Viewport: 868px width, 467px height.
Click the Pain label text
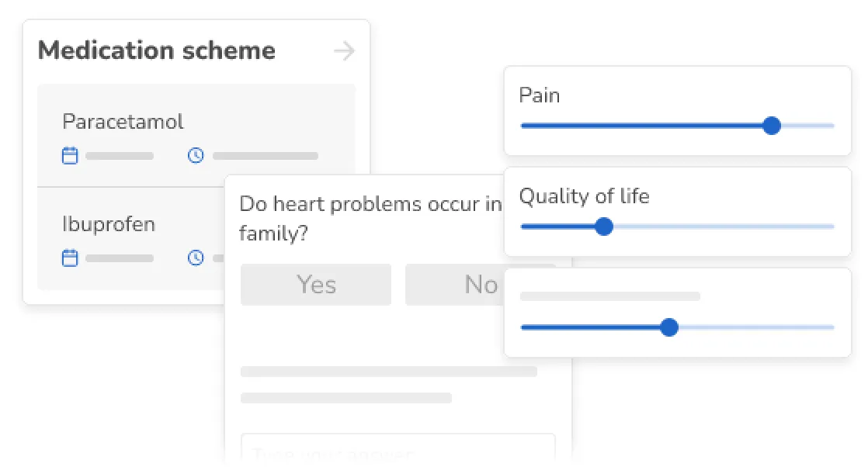(539, 95)
